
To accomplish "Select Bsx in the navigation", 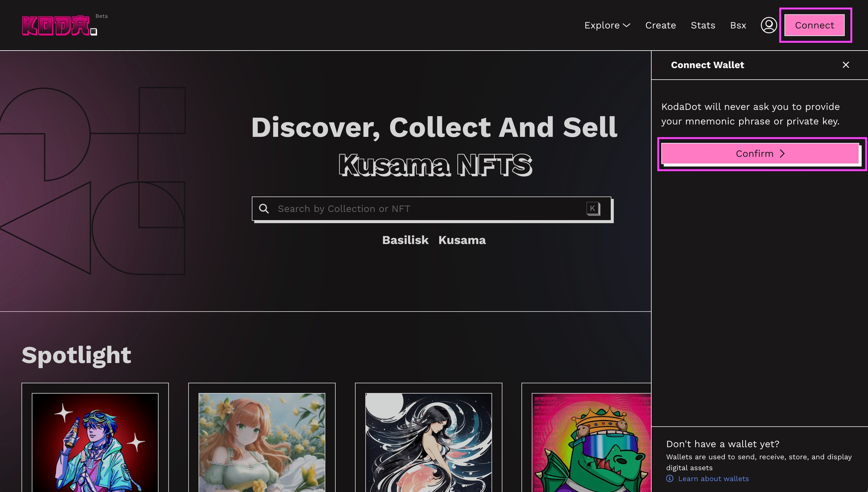I will click(738, 25).
